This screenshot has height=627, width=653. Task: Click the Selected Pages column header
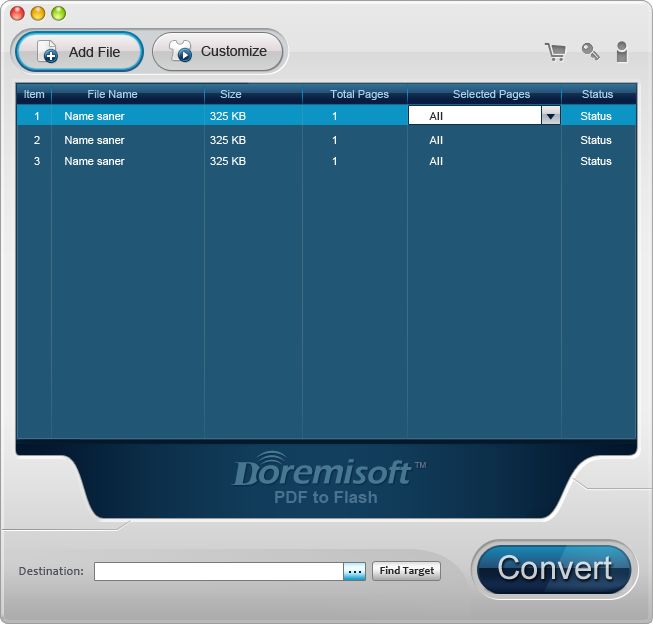click(x=491, y=94)
